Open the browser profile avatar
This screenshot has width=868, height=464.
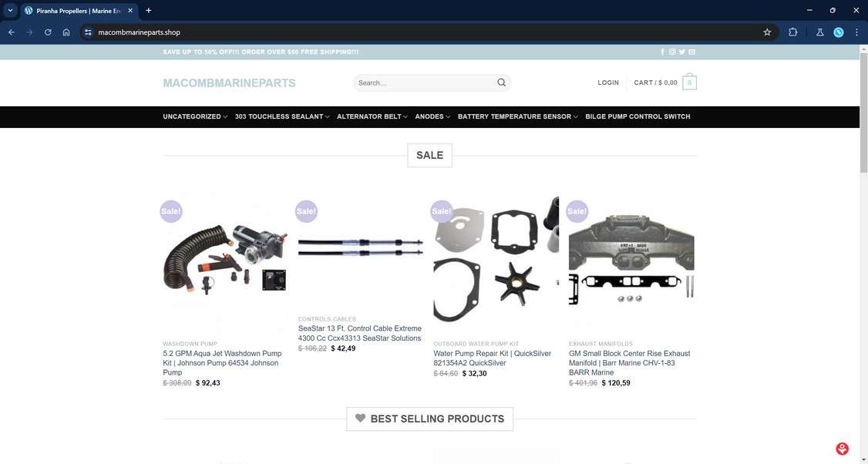coord(839,32)
